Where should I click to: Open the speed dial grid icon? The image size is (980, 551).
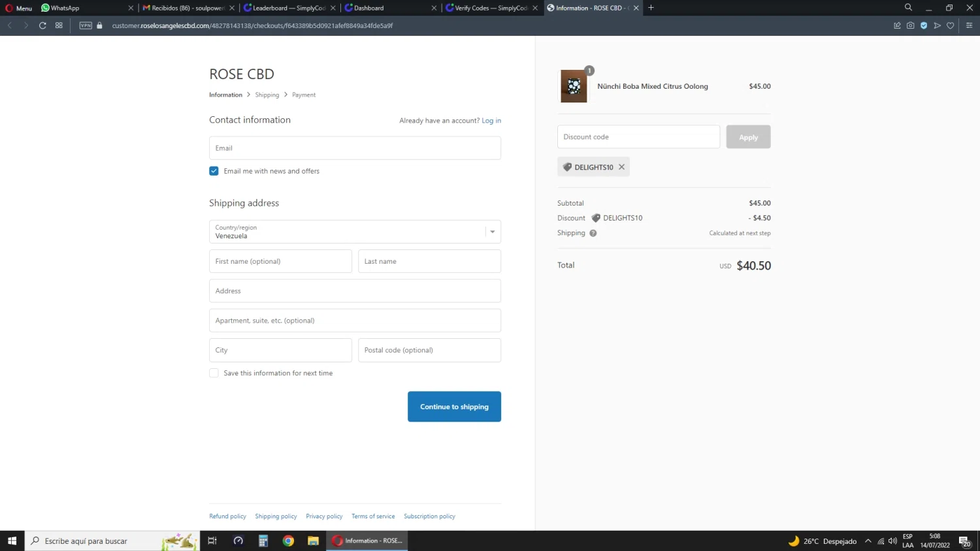point(59,25)
